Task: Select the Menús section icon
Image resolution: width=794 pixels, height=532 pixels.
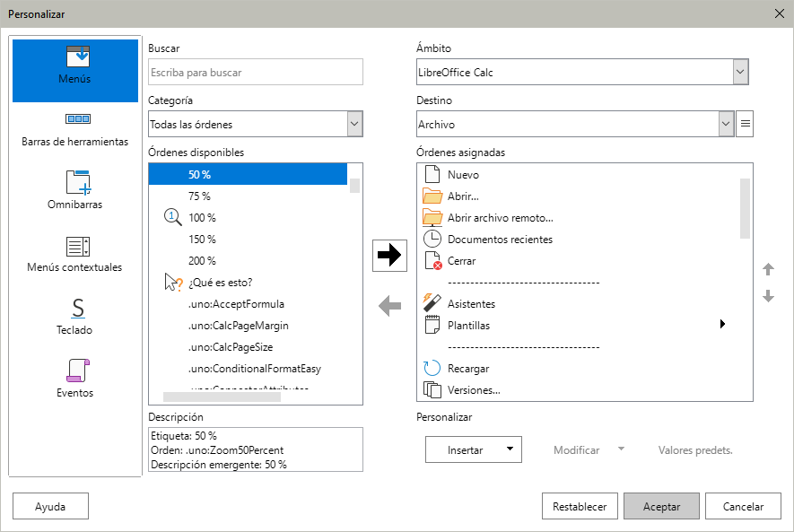Action: (75, 58)
